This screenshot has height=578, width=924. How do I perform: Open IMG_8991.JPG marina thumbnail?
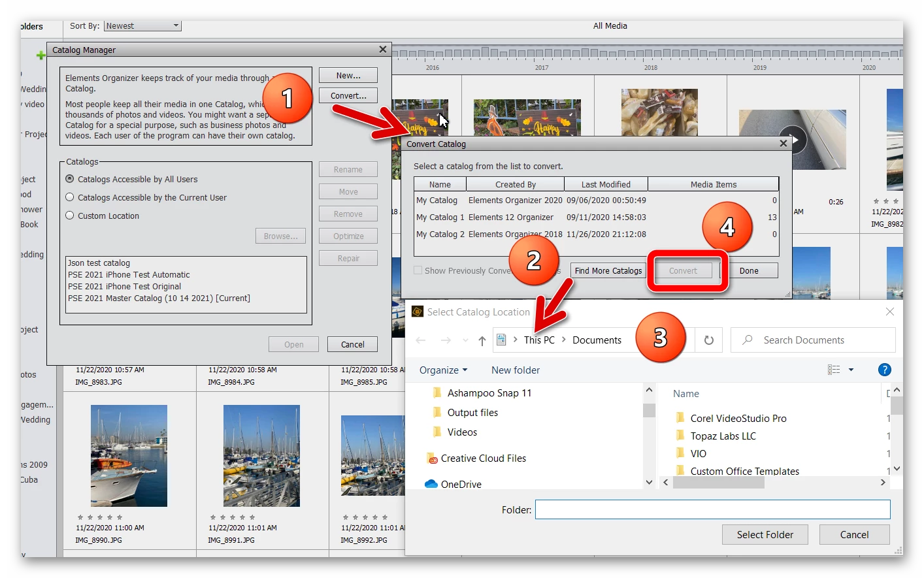coord(261,456)
